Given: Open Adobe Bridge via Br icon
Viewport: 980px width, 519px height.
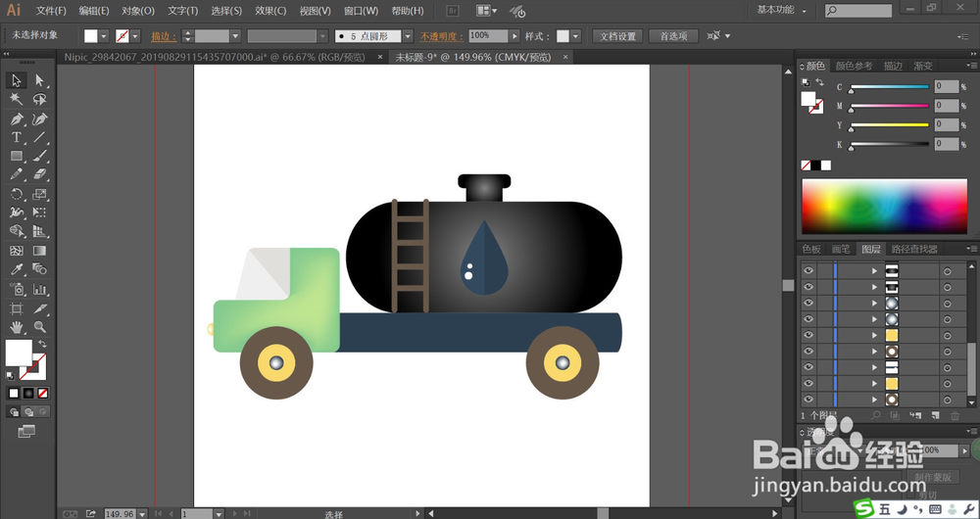Looking at the screenshot, I should pyautogui.click(x=453, y=11).
